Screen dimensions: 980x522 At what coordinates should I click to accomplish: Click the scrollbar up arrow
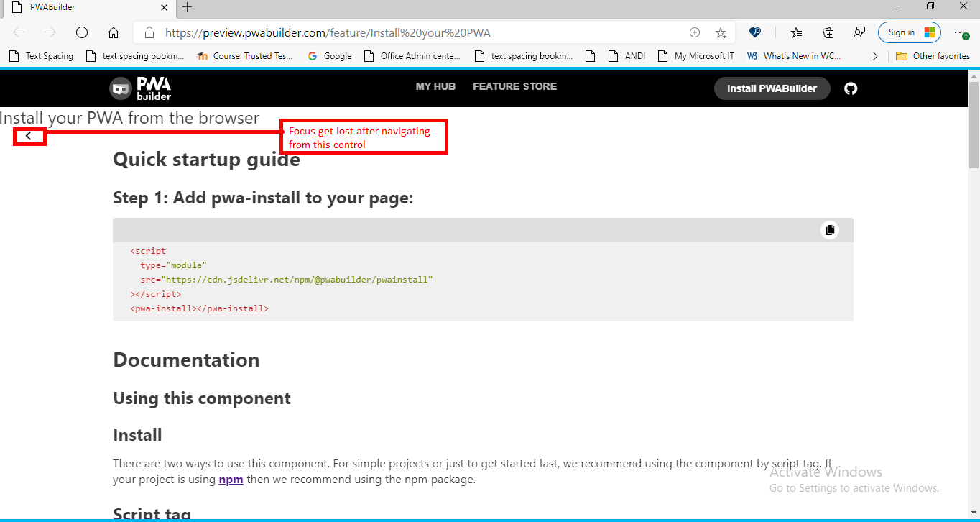tap(974, 74)
